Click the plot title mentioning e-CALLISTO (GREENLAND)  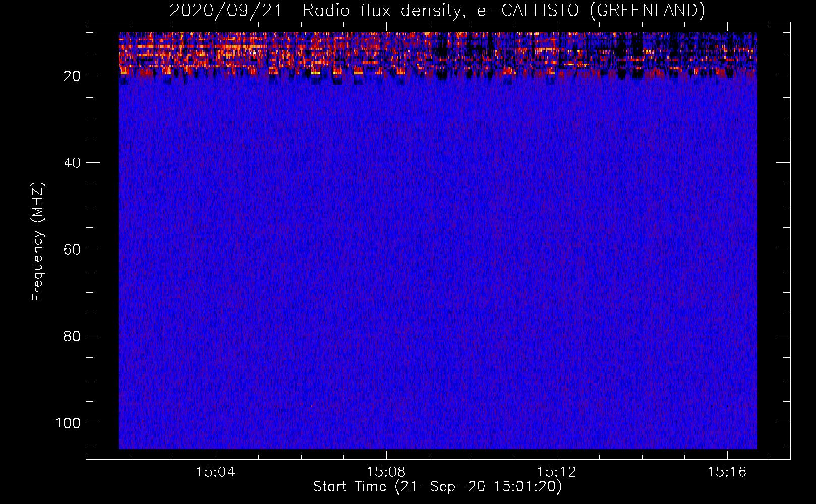[x=437, y=11]
